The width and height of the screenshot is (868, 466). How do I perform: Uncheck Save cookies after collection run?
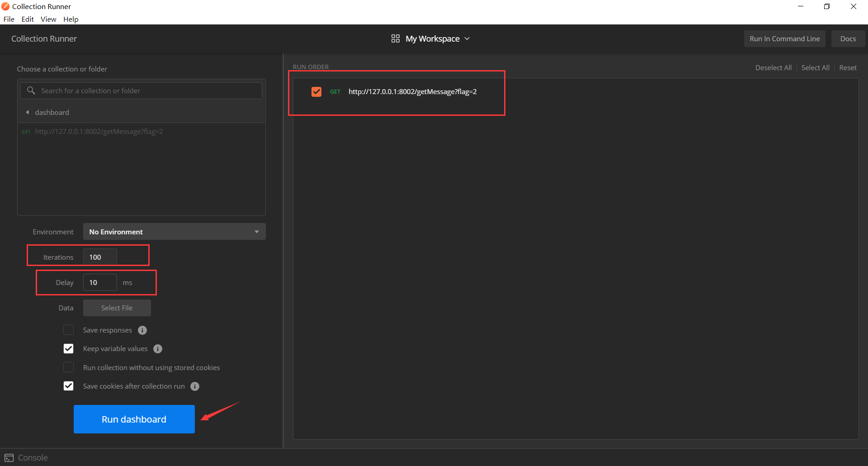coord(68,386)
